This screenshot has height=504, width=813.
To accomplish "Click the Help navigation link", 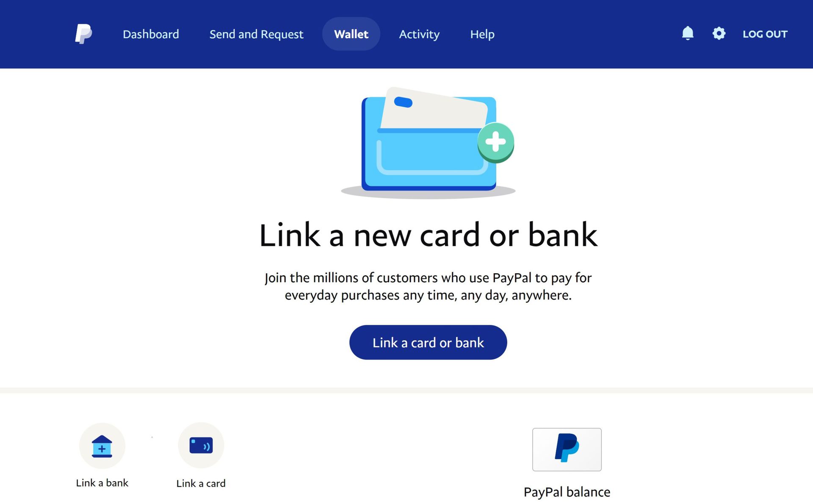I will point(482,34).
